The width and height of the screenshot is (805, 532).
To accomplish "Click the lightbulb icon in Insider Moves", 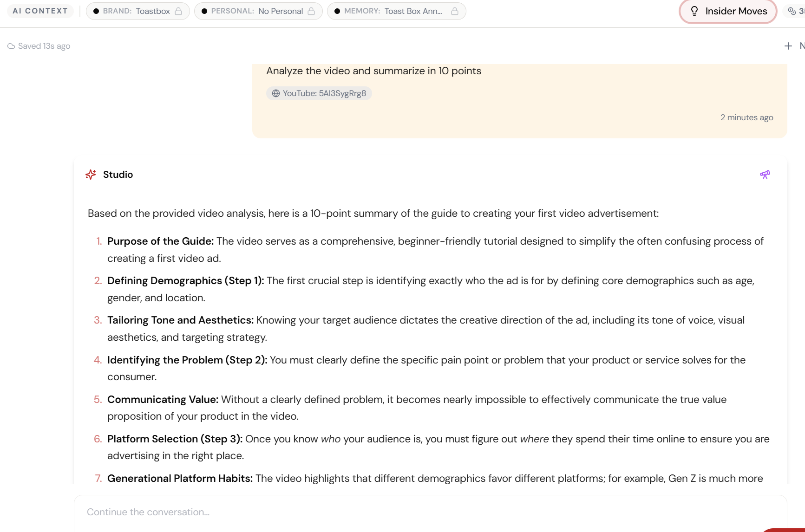I will pos(694,11).
